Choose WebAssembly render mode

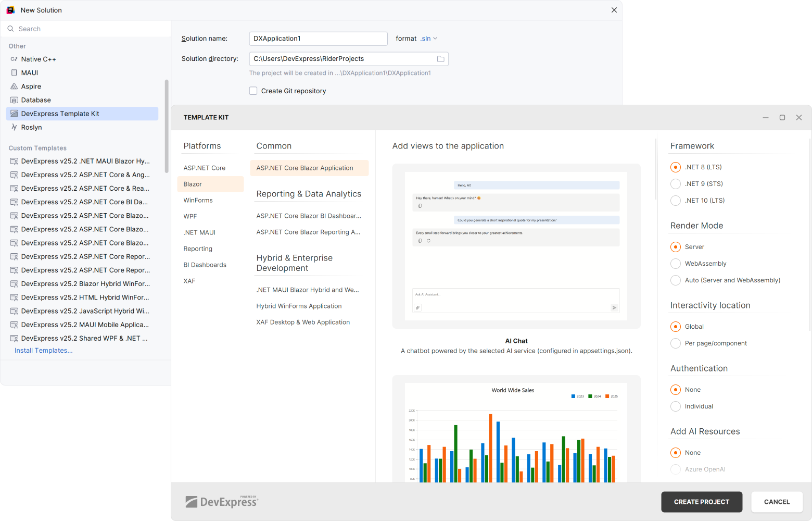click(675, 263)
